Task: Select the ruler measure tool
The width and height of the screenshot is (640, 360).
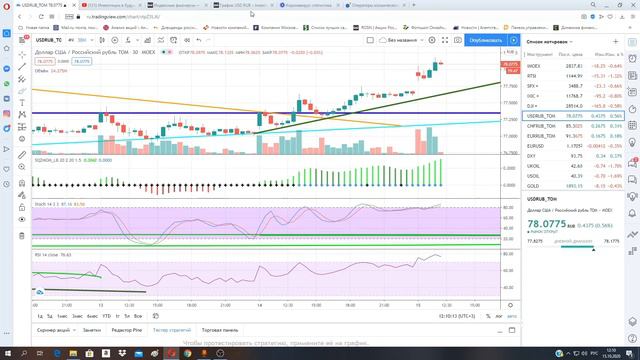Action: (x=22, y=155)
